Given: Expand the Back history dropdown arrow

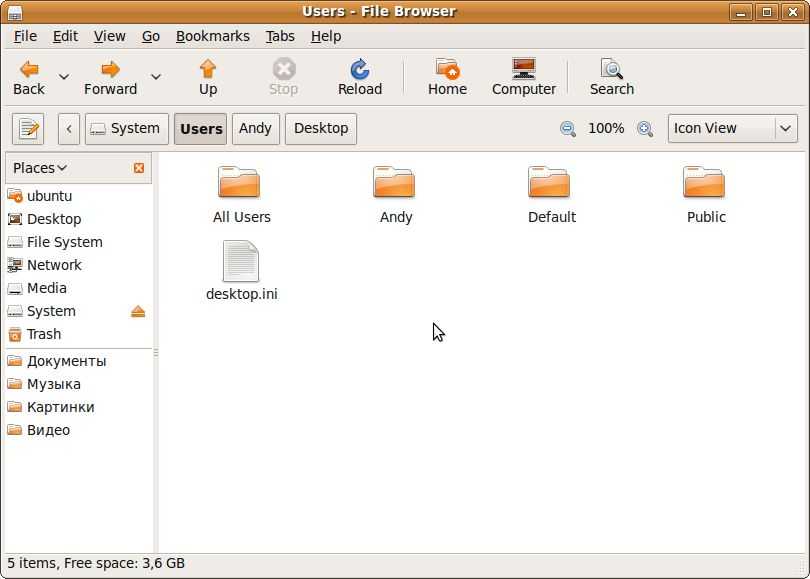Looking at the screenshot, I should [x=64, y=77].
